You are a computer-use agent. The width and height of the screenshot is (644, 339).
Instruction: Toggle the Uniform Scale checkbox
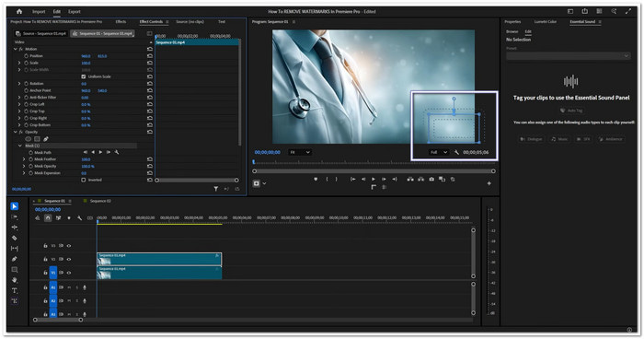click(x=84, y=76)
